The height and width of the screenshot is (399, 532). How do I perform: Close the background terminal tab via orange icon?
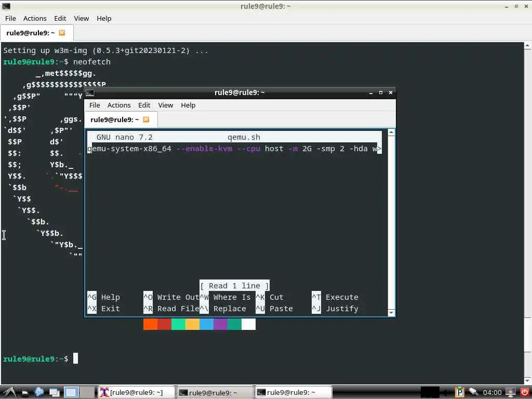(62, 33)
